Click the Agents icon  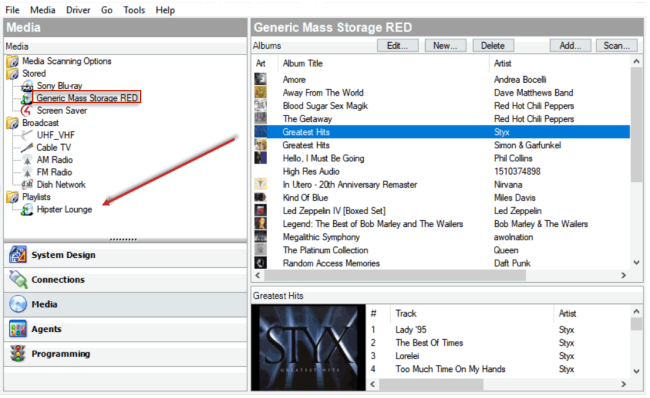pos(18,329)
